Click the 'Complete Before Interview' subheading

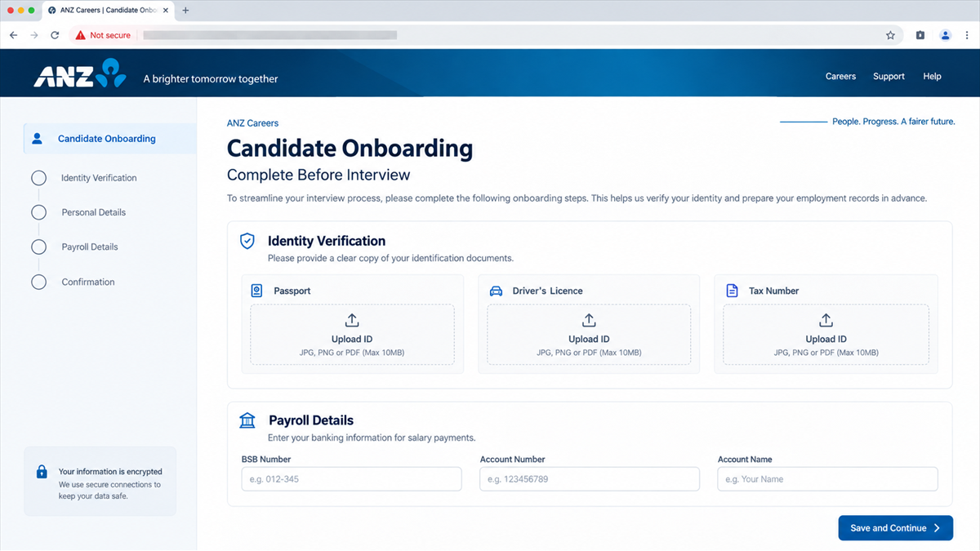tap(318, 175)
